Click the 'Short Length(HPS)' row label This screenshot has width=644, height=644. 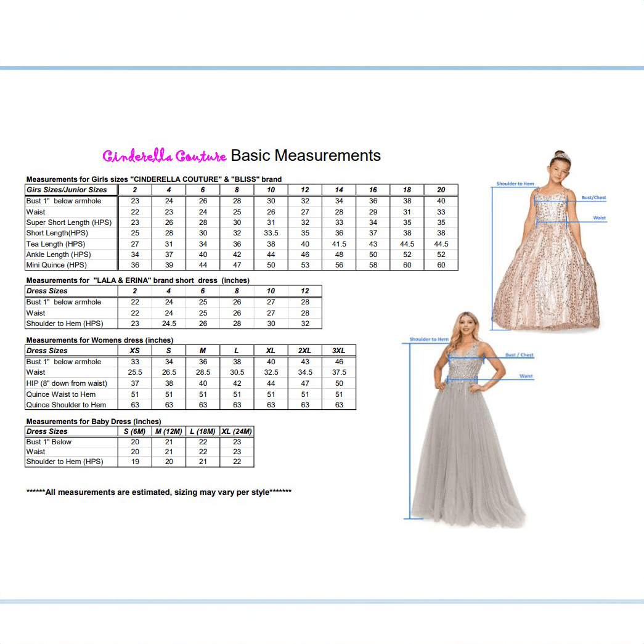[x=57, y=233]
